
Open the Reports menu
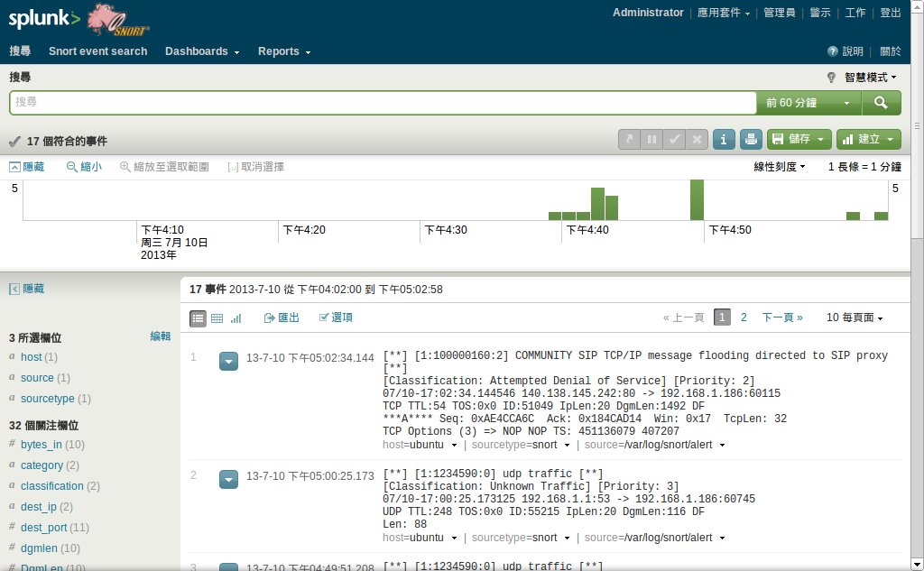click(281, 51)
